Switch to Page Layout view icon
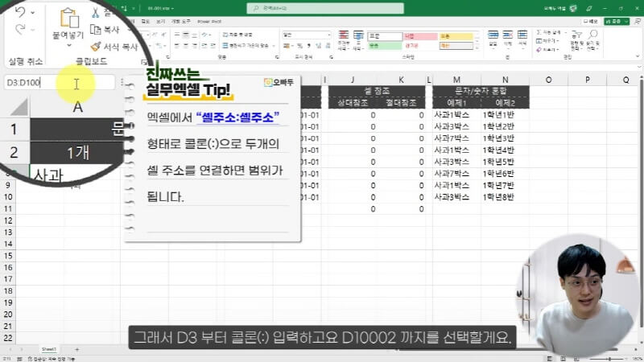644x362 pixels. point(563,359)
